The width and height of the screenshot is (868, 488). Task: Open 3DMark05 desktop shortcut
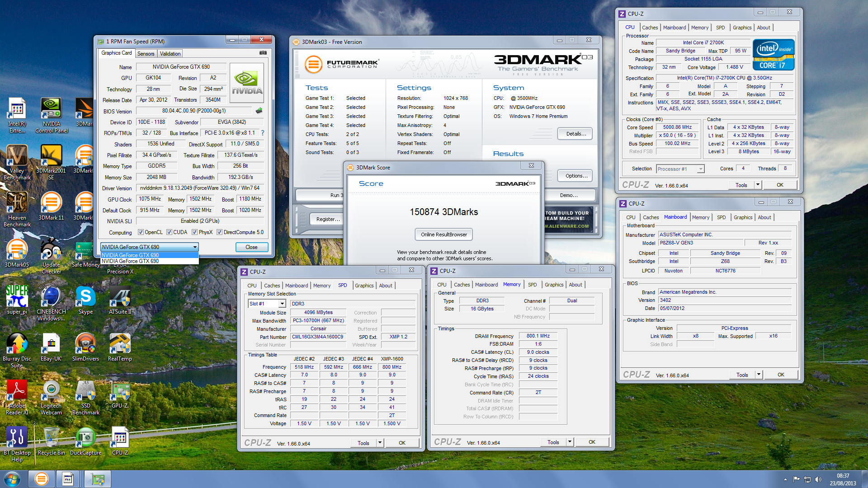pyautogui.click(x=17, y=253)
